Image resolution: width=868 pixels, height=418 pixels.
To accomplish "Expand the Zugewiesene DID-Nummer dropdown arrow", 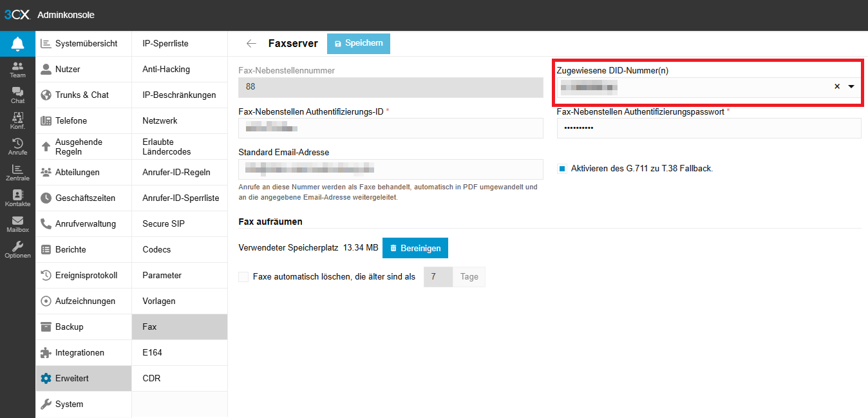I will (x=851, y=86).
